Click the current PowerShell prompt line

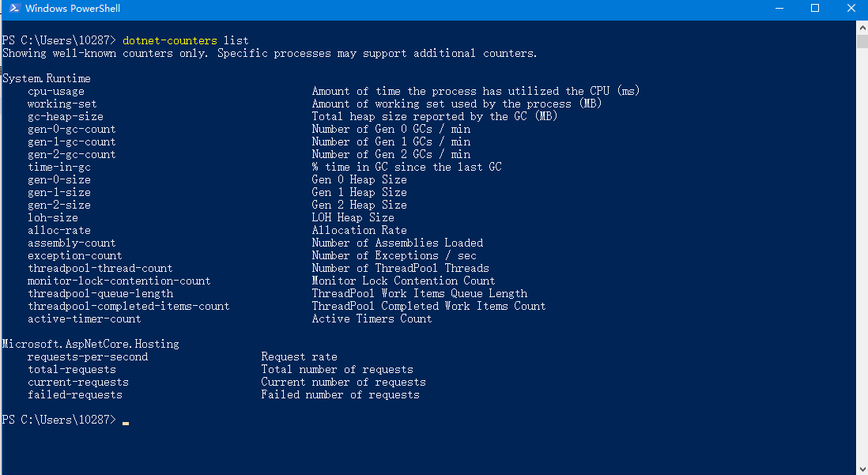coord(63,420)
